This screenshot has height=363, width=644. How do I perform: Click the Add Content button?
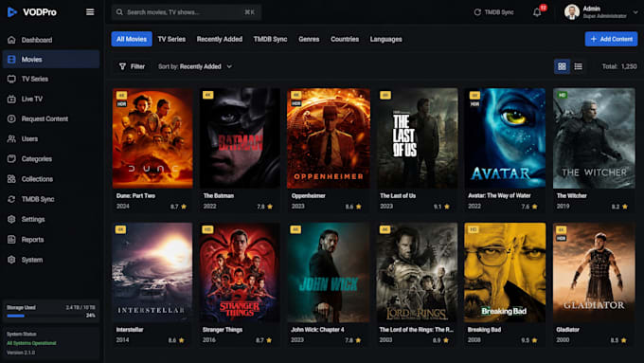(x=611, y=40)
